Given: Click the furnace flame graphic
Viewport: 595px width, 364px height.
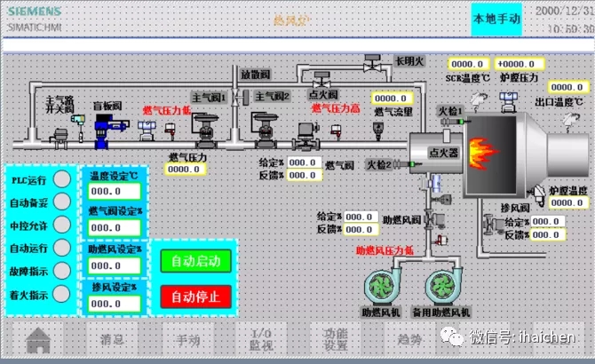Looking at the screenshot, I should (x=482, y=154).
